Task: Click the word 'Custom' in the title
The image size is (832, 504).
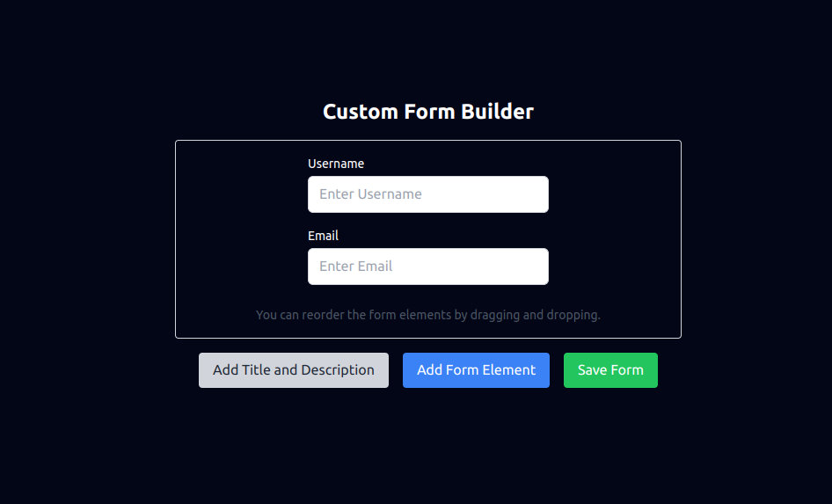Action: [360, 112]
